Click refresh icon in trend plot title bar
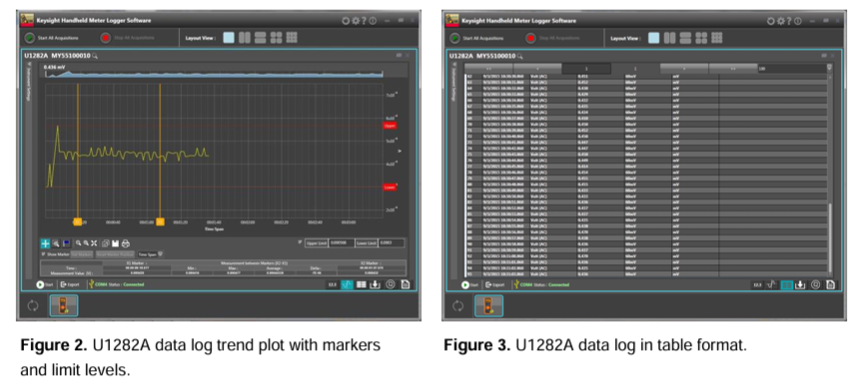The image size is (865, 385). [346, 21]
